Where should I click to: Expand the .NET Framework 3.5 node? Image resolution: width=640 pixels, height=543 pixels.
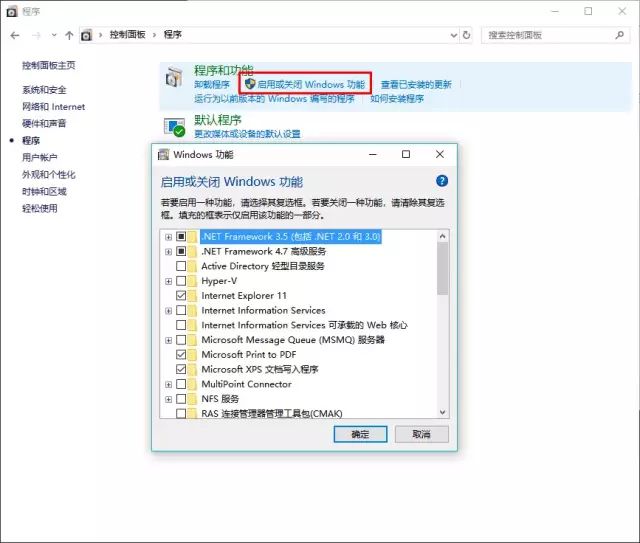point(169,237)
